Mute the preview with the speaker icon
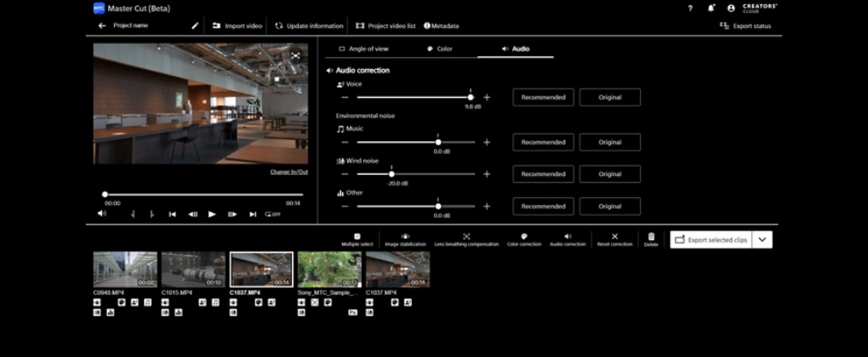The width and height of the screenshot is (868, 357). point(101,214)
